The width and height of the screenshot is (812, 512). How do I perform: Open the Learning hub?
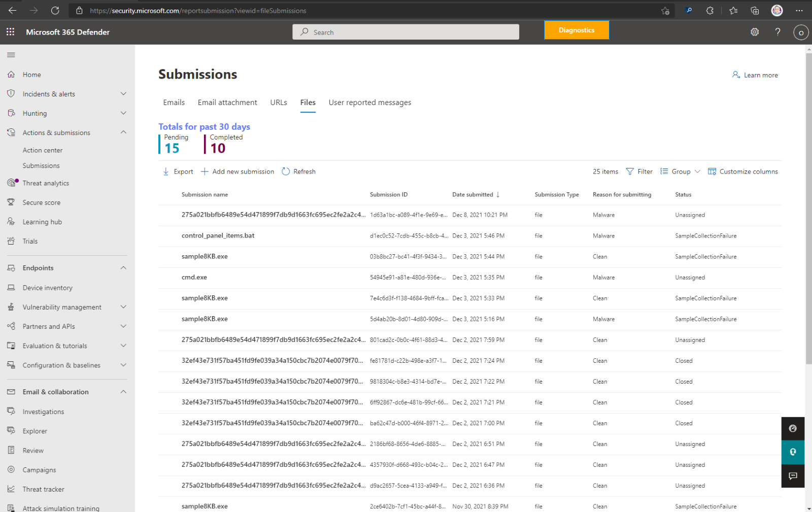coord(41,221)
